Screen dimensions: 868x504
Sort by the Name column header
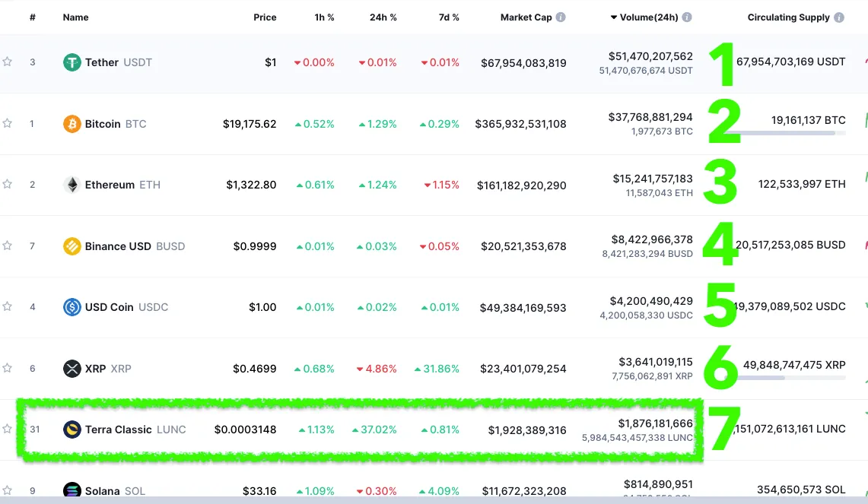pyautogui.click(x=76, y=17)
